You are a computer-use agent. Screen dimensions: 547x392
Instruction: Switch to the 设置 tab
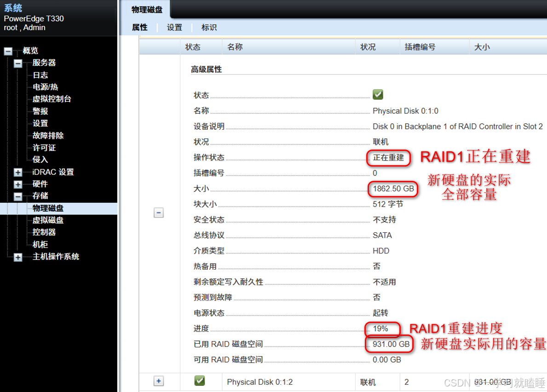(174, 28)
